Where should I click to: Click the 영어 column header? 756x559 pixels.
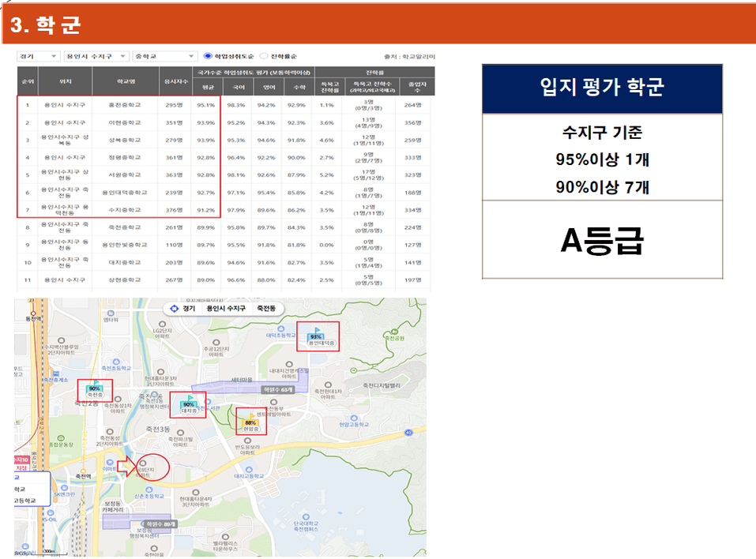pos(269,87)
